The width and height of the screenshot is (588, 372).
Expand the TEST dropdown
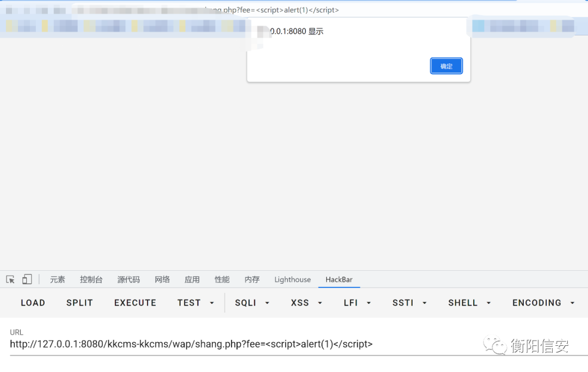(196, 303)
